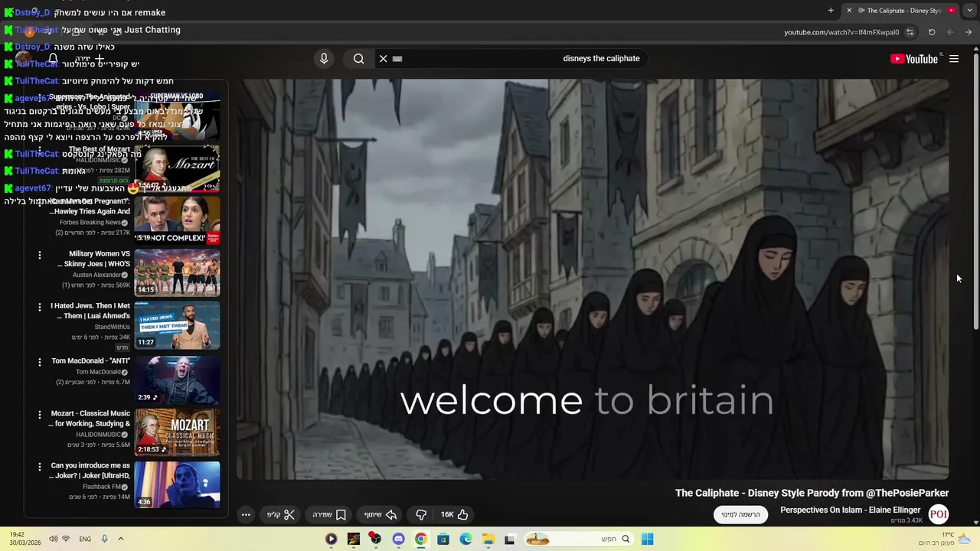
Task: Open a new browser tab with plus
Action: pyautogui.click(x=831, y=11)
